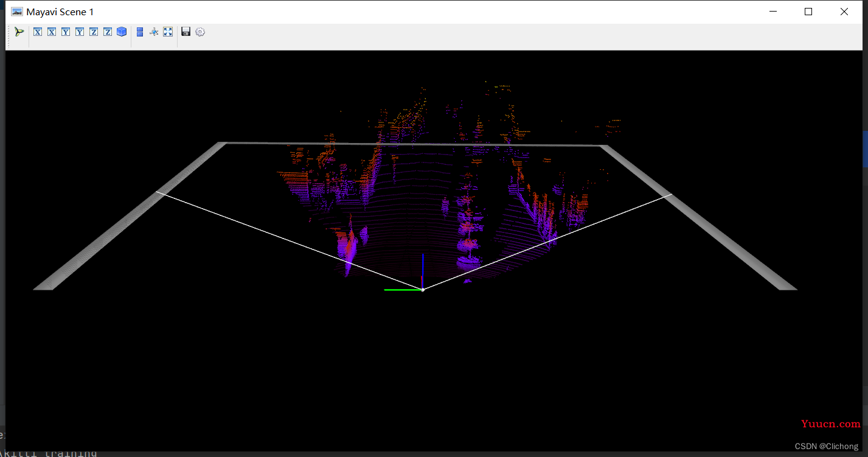The width and height of the screenshot is (868, 457).
Task: Toggle the axes indicator icon
Action: (x=154, y=32)
